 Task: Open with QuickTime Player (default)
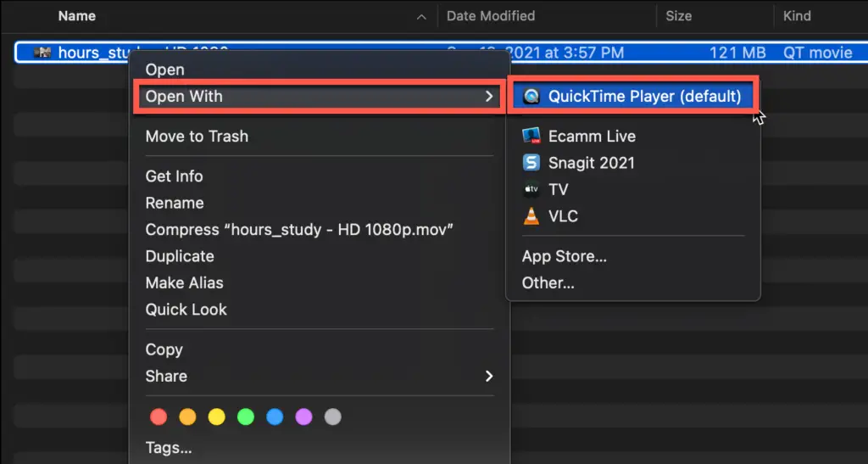632,97
